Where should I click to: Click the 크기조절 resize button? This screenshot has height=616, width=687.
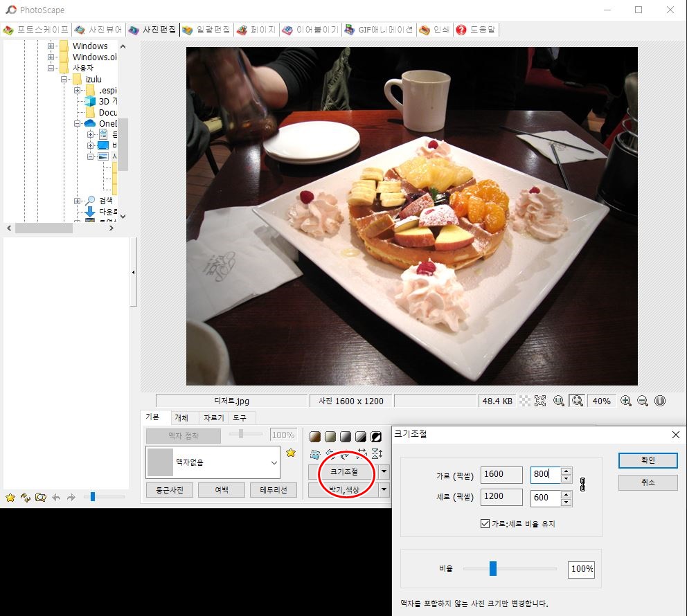point(344,471)
